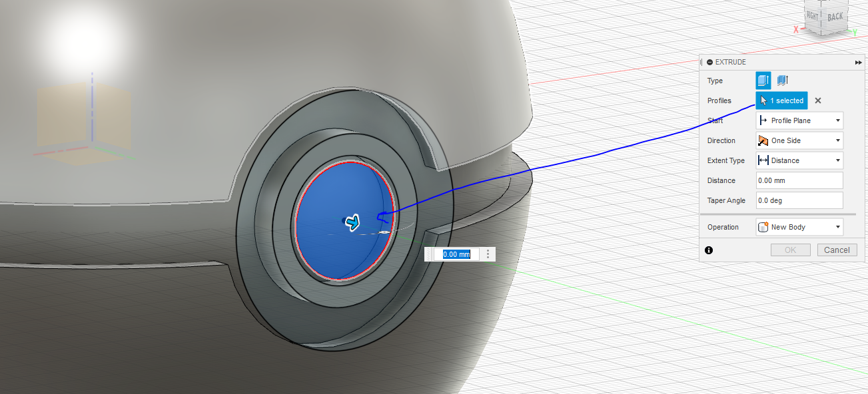The image size is (868, 394).
Task: Clear the profile selection with X
Action: (818, 100)
